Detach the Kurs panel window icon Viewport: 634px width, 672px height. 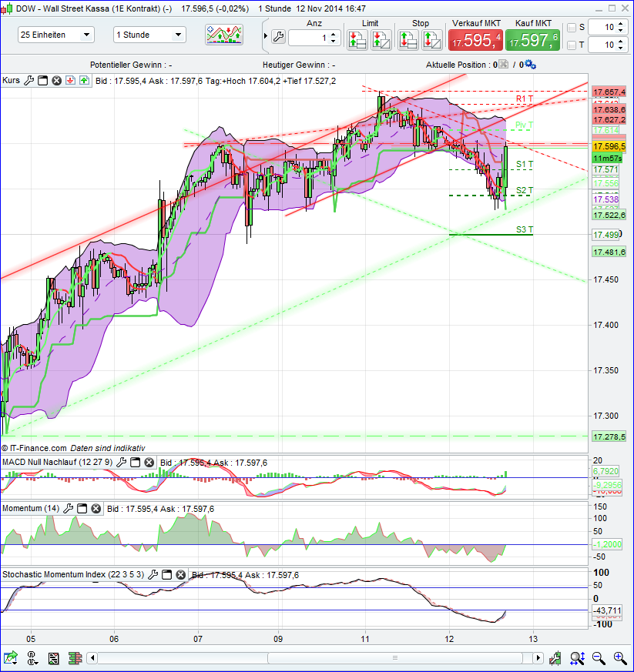point(42,80)
